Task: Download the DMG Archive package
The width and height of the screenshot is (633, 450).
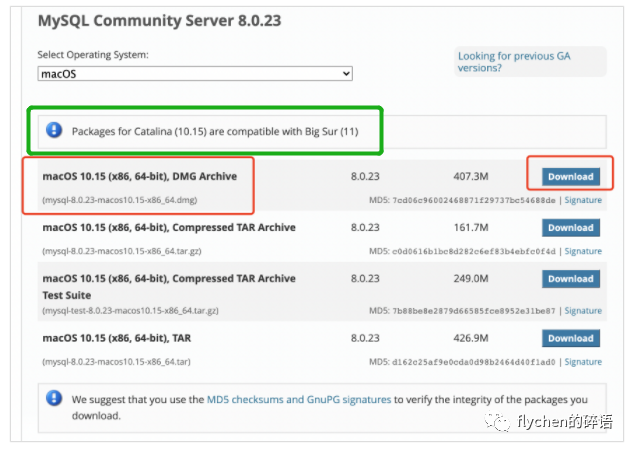Action: 571,176
